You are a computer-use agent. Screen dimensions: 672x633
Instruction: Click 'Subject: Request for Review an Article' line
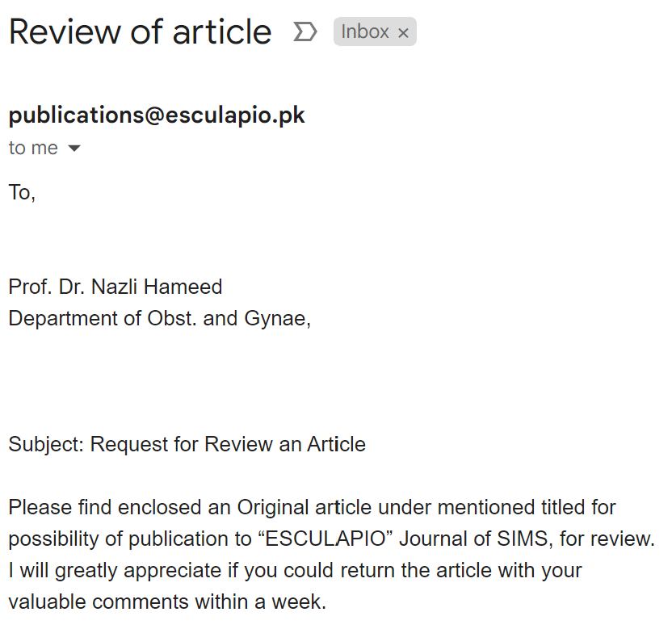(x=187, y=444)
